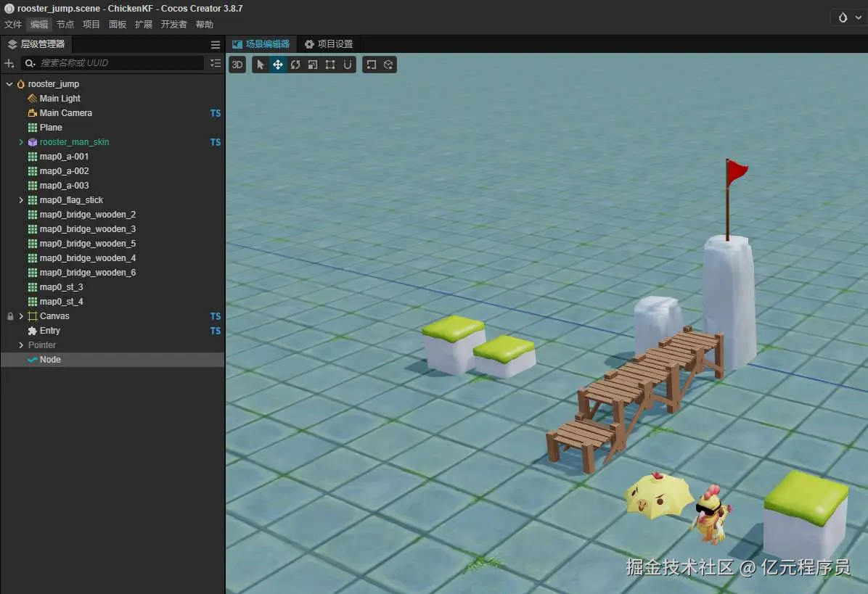Image resolution: width=868 pixels, height=594 pixels.
Task: Click the expand/collapse all nodes icon
Action: [x=215, y=63]
